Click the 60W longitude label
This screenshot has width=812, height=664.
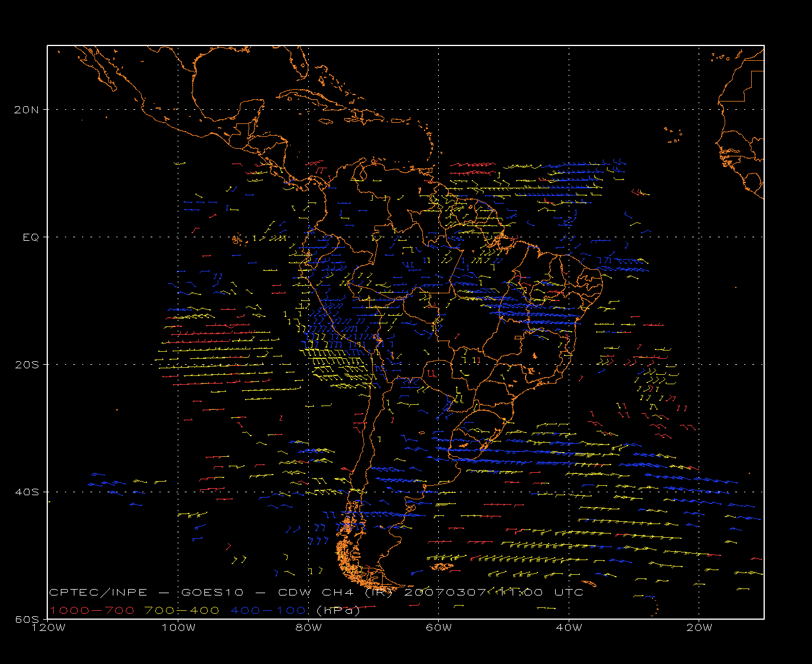439,628
